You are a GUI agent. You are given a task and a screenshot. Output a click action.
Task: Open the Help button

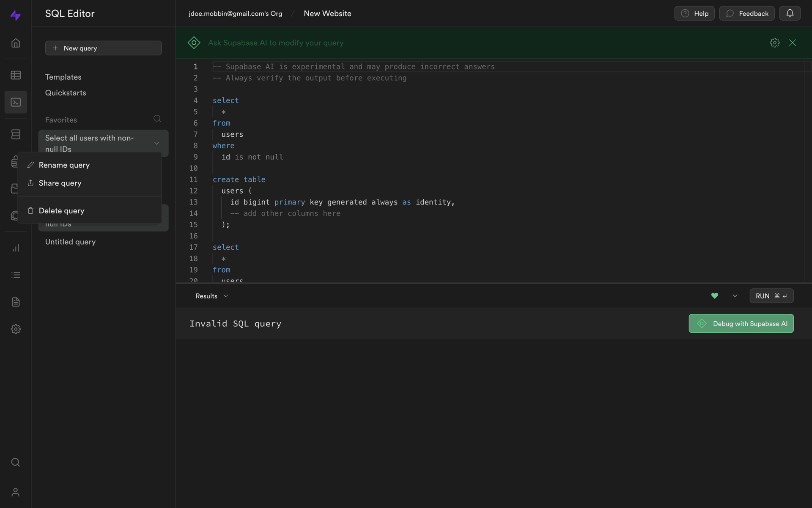(694, 14)
